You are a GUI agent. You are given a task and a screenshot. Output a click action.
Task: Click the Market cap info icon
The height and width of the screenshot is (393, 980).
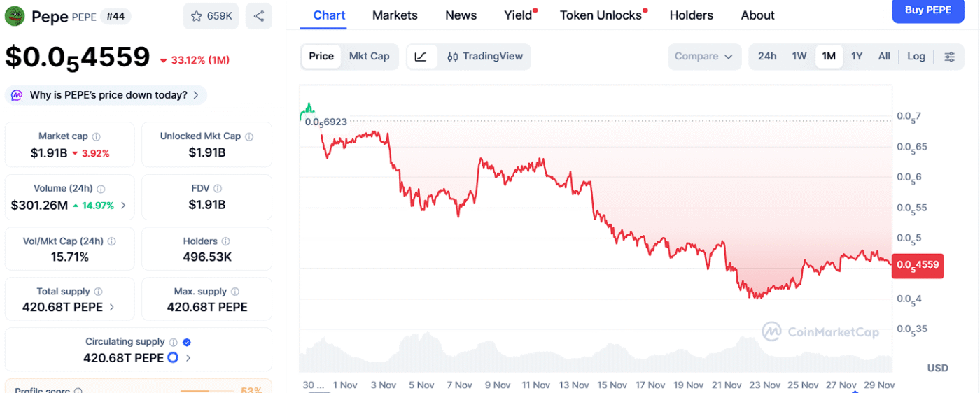click(x=97, y=137)
